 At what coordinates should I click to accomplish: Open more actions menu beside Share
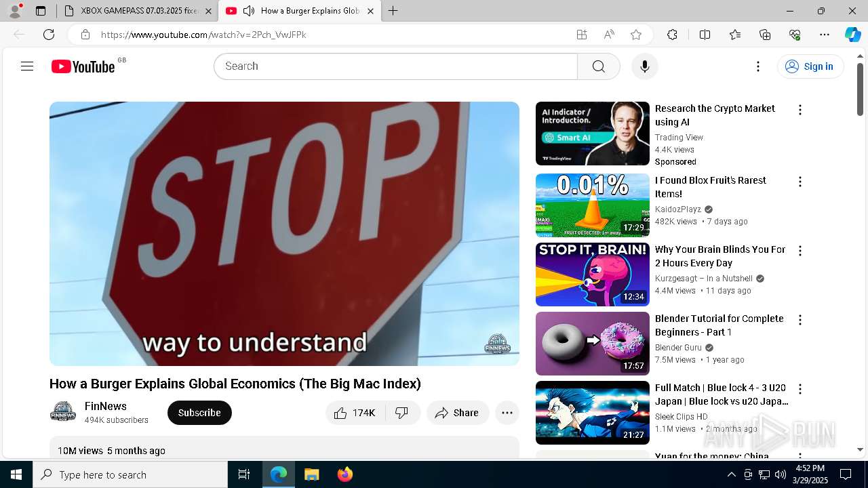507,413
